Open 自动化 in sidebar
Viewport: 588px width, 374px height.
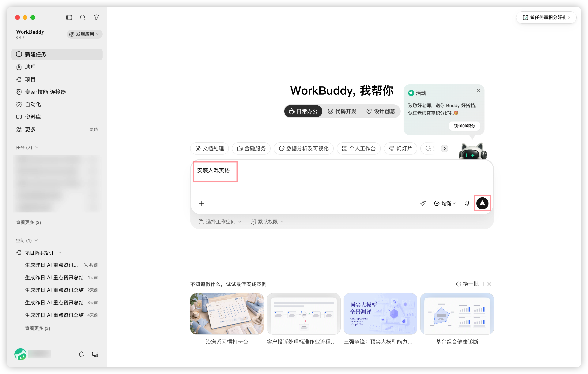[x=57, y=104]
